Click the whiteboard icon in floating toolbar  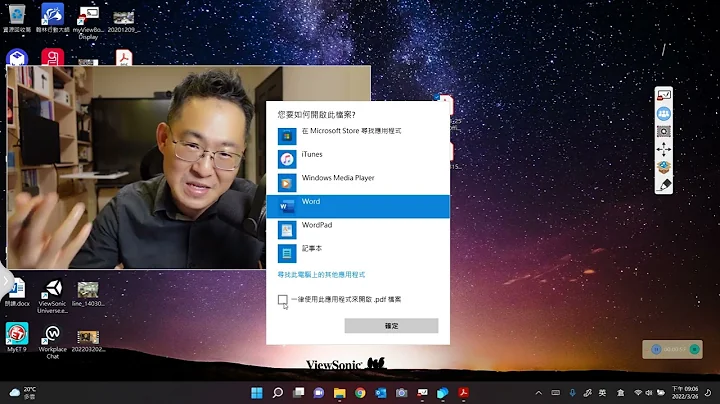(x=664, y=95)
